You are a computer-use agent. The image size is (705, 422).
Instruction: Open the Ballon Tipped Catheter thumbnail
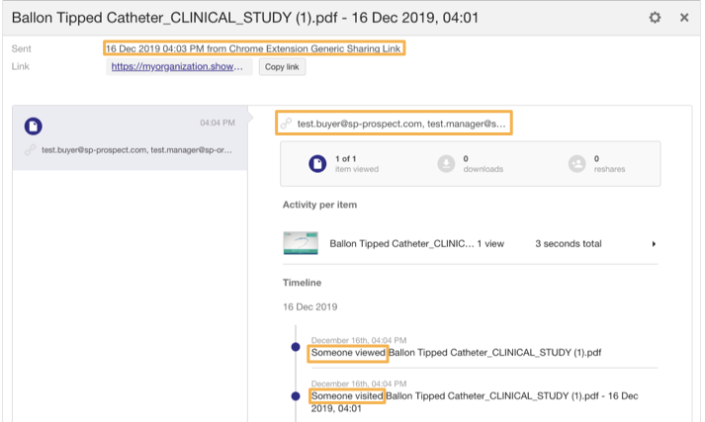coord(300,243)
